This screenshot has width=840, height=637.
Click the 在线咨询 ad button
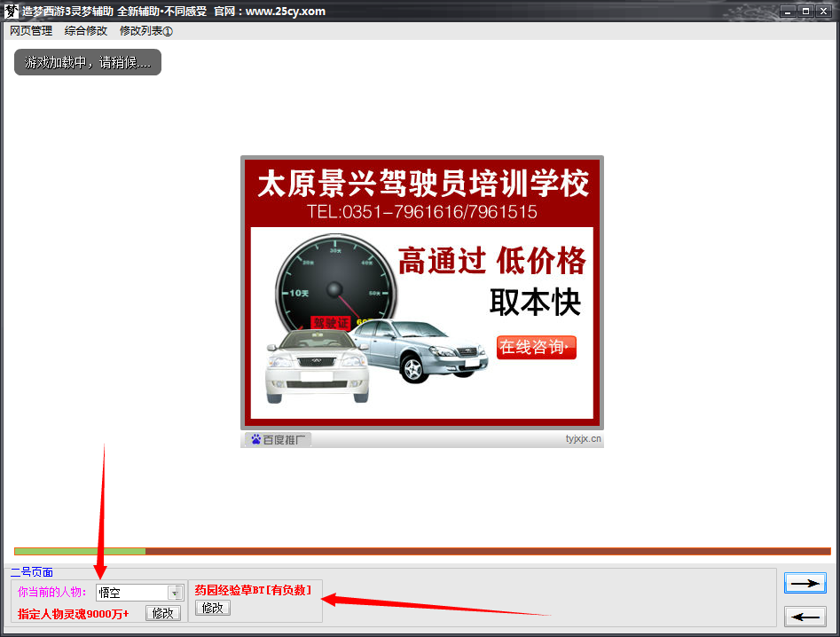(537, 347)
